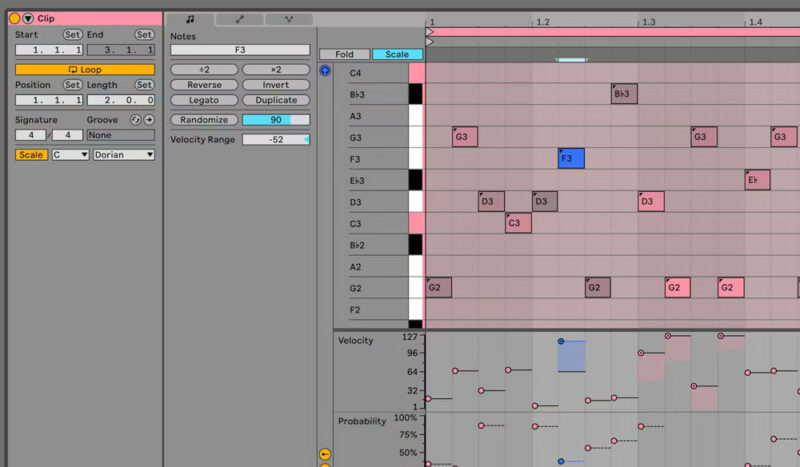This screenshot has width=800, height=467.
Task: Click the commit groove arrow icon
Action: [x=149, y=119]
